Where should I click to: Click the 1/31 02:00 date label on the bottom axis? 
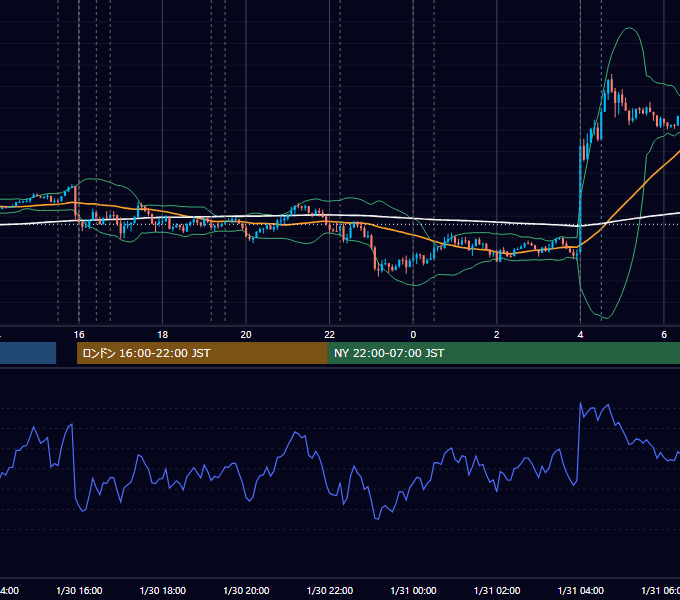[x=497, y=591]
